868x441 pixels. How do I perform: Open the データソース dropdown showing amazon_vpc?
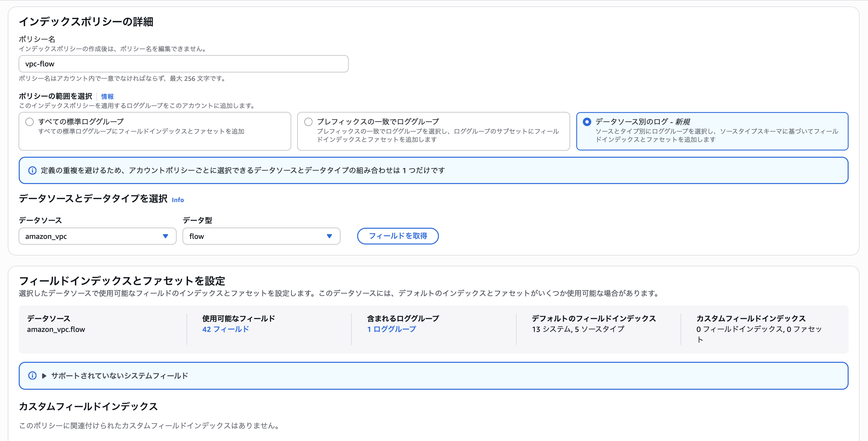pyautogui.click(x=97, y=236)
